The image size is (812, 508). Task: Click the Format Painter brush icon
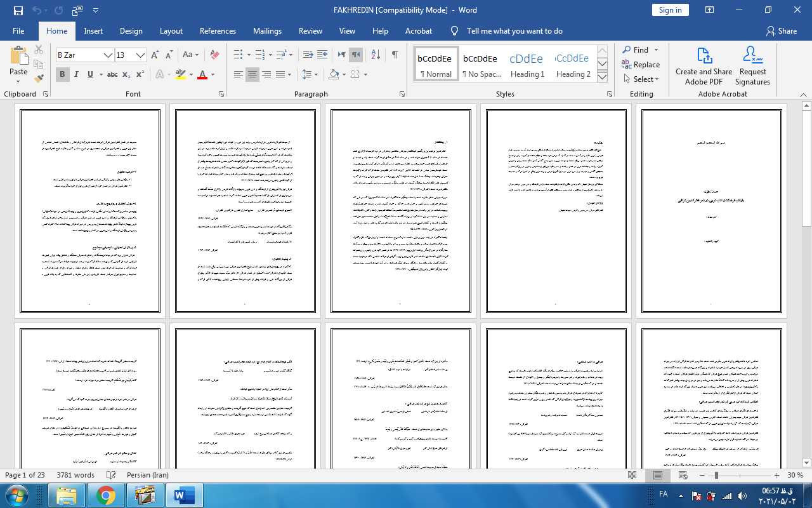[x=39, y=79]
